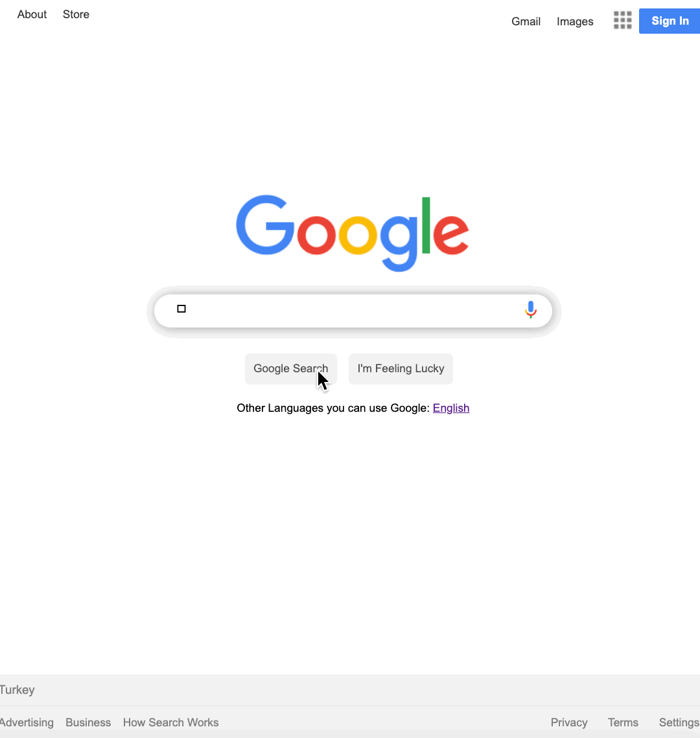Image resolution: width=700 pixels, height=738 pixels.
Task: Click the small square icon in search box
Action: 181,309
